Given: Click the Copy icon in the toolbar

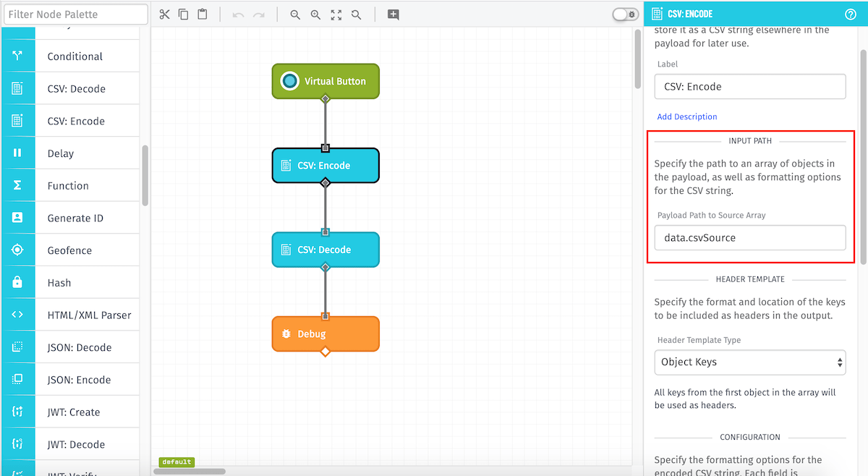Looking at the screenshot, I should coord(184,14).
